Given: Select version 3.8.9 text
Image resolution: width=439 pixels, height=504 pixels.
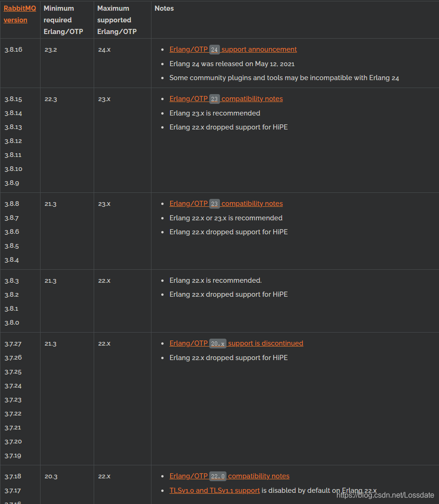Looking at the screenshot, I should coord(12,183).
